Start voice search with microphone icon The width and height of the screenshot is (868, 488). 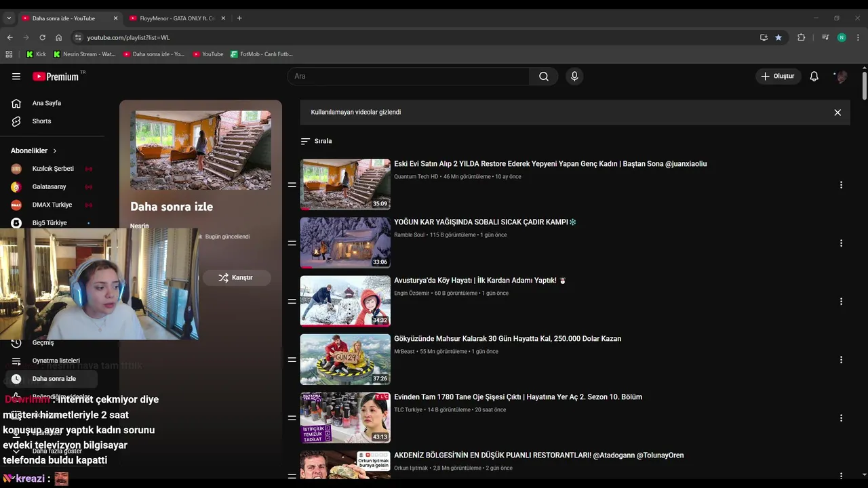(x=574, y=77)
